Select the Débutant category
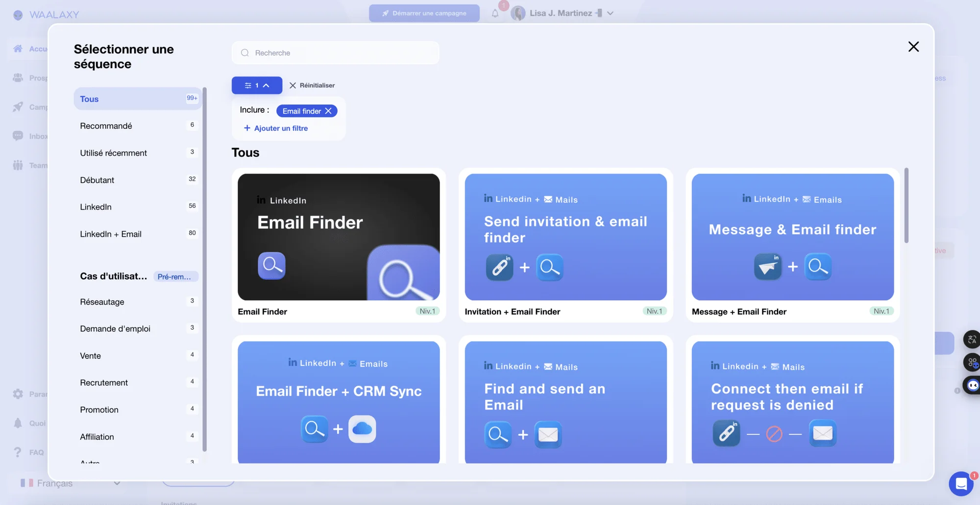The image size is (980, 505). tap(138, 180)
